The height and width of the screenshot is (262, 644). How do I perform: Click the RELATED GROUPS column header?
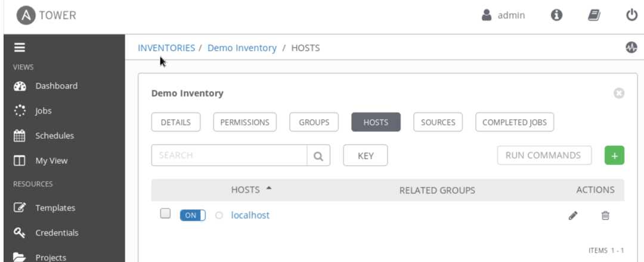click(437, 190)
